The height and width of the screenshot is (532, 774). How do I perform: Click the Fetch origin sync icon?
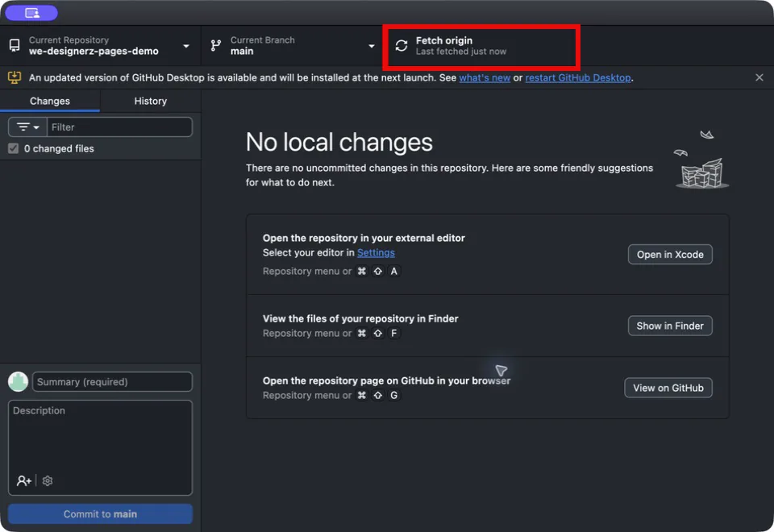tap(402, 46)
